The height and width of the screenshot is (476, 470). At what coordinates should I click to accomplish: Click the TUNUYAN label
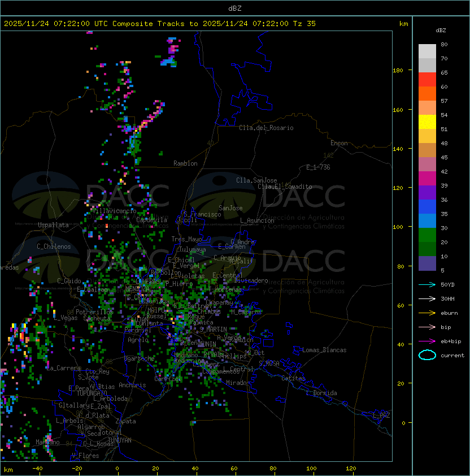(120, 440)
